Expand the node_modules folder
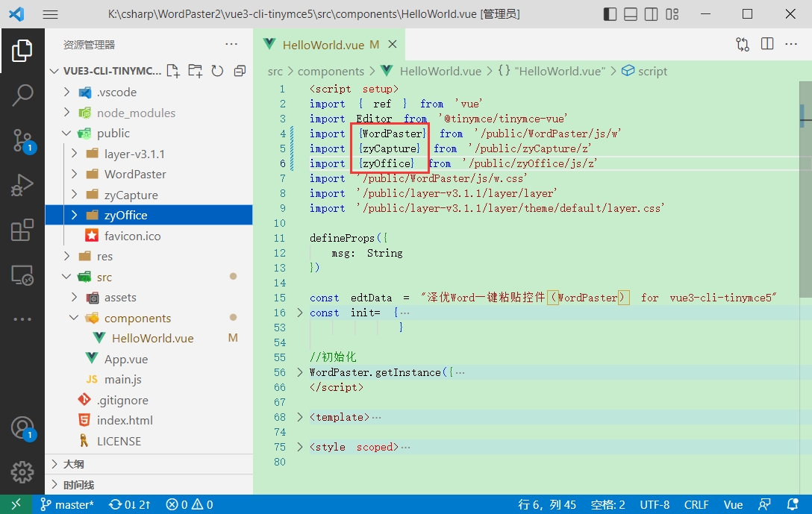This screenshot has width=812, height=514. 136,113
